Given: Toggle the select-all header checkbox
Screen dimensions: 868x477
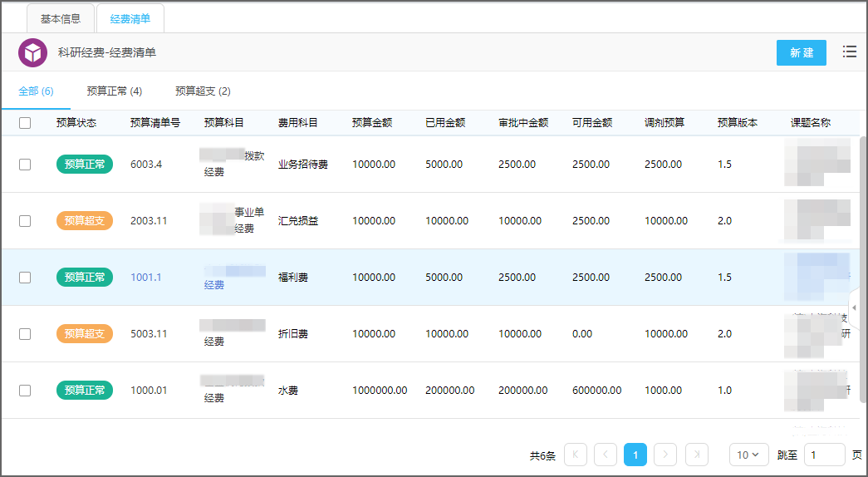Looking at the screenshot, I should (x=25, y=123).
